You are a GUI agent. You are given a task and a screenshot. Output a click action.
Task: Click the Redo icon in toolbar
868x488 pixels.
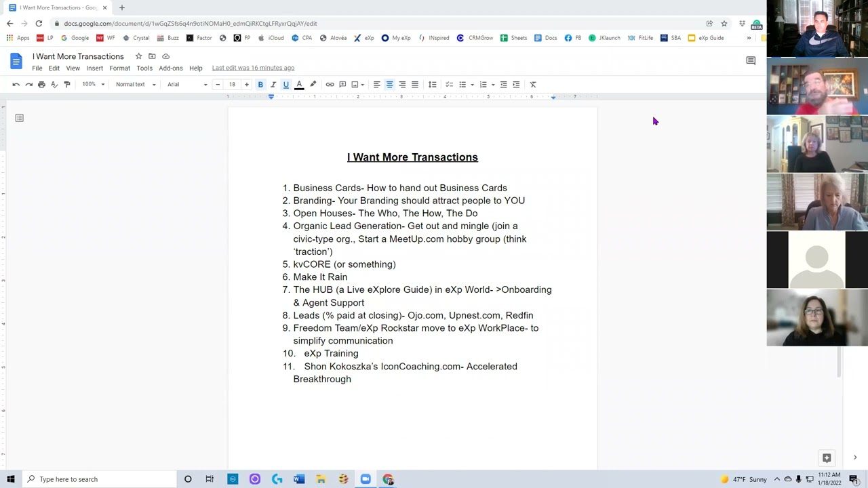click(x=28, y=85)
